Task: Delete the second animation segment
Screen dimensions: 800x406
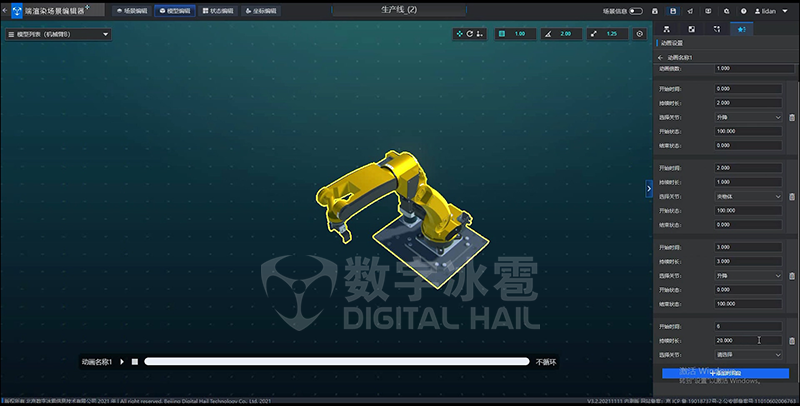Action: pyautogui.click(x=792, y=196)
